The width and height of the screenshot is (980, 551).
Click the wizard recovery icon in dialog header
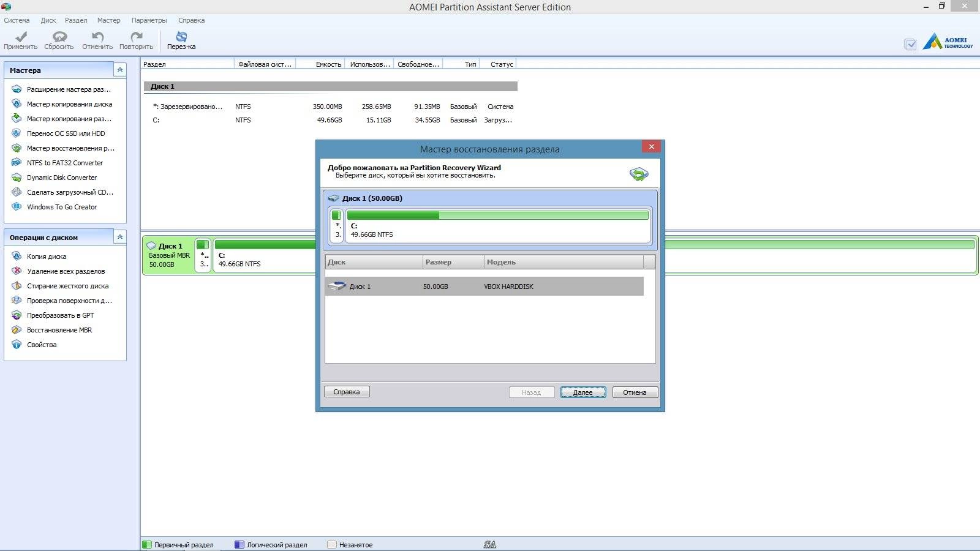coord(639,174)
